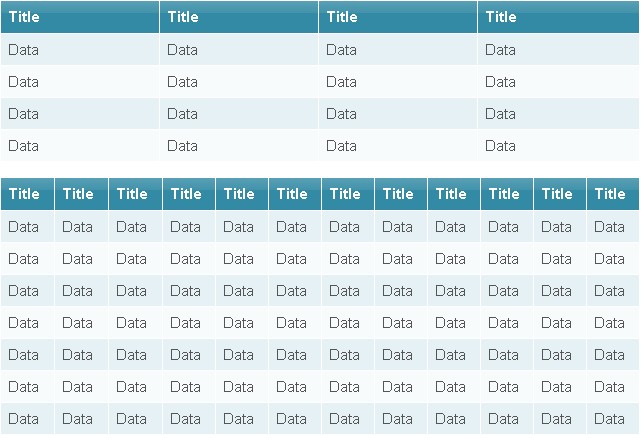
Task: Select sixth-row, tenth-column Data cell in bottom table
Action: (x=503, y=387)
